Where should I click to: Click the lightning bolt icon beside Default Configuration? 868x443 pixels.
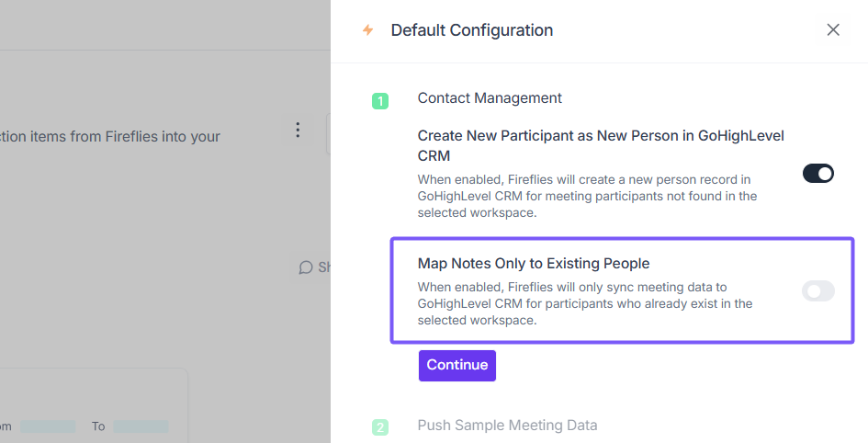click(x=368, y=30)
